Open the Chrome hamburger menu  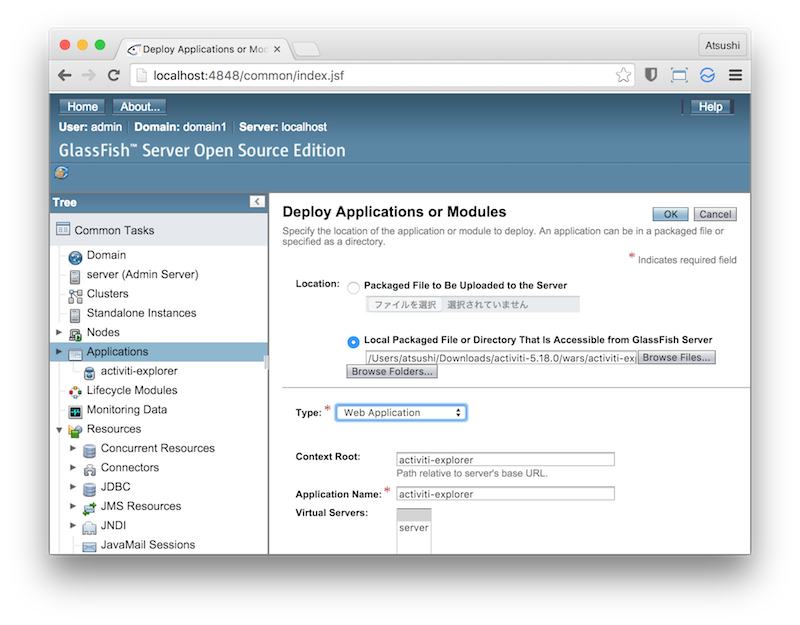(x=735, y=75)
